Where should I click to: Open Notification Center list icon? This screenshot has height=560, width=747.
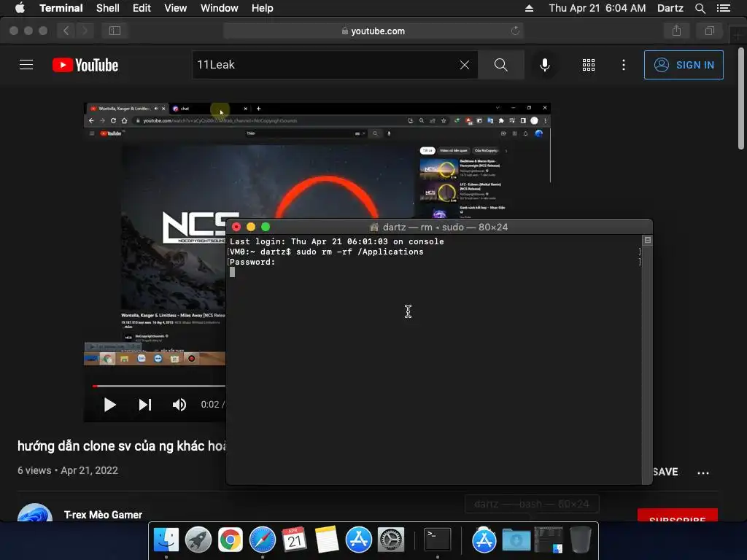pos(723,8)
